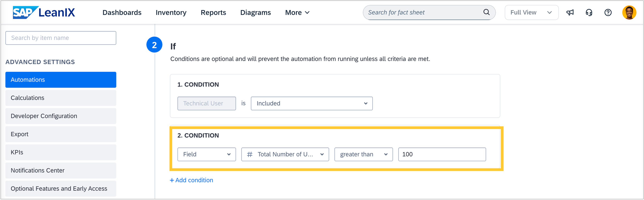The image size is (644, 200).
Task: Click Add condition link
Action: click(x=191, y=180)
